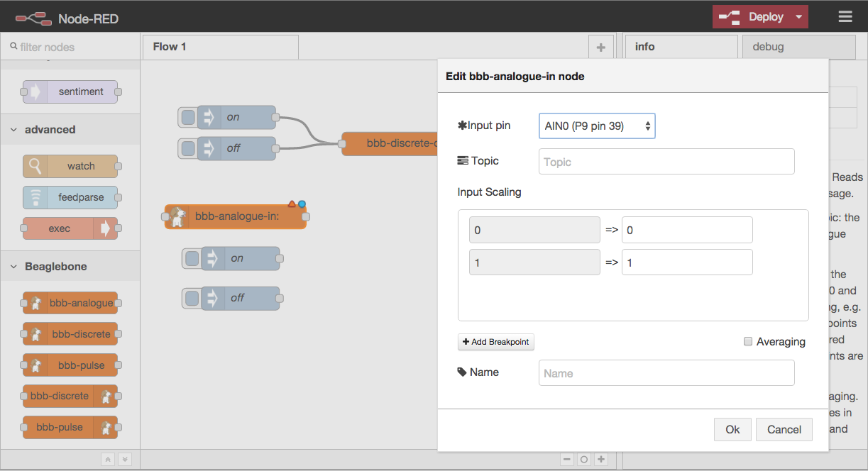The width and height of the screenshot is (868, 471).
Task: Expand all palette categories with double-down chevron
Action: point(124,460)
